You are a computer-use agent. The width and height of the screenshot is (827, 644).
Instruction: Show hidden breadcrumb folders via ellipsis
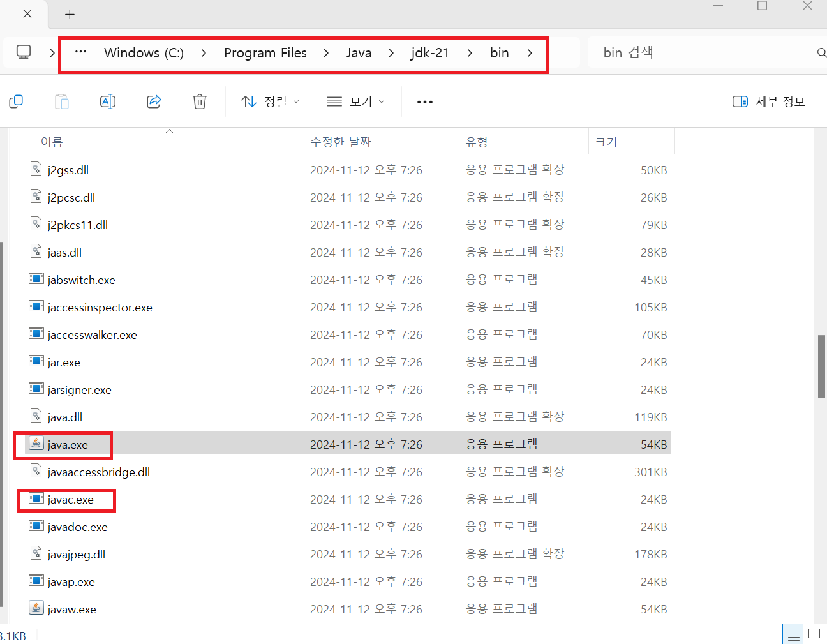80,52
